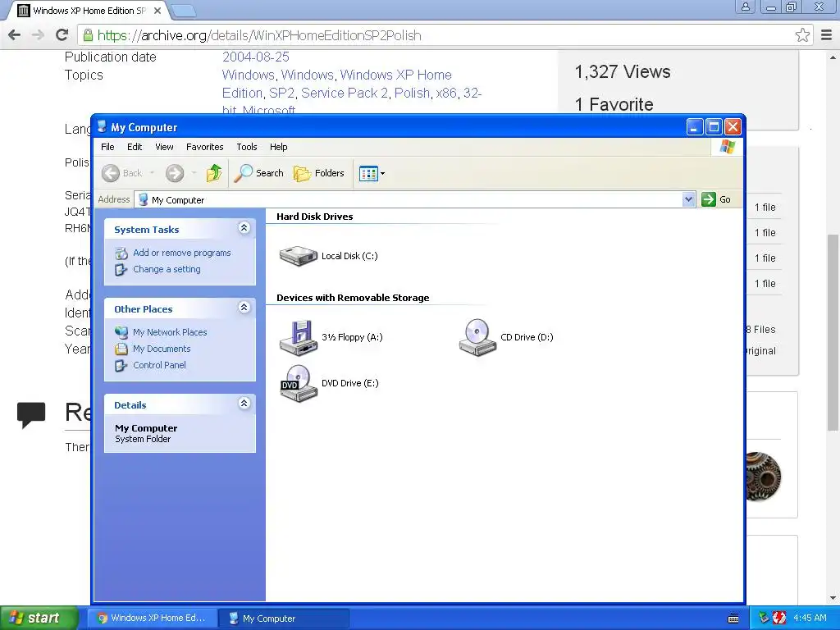The width and height of the screenshot is (840, 630).
Task: Click the '1 Favorite' text
Action: (x=614, y=104)
